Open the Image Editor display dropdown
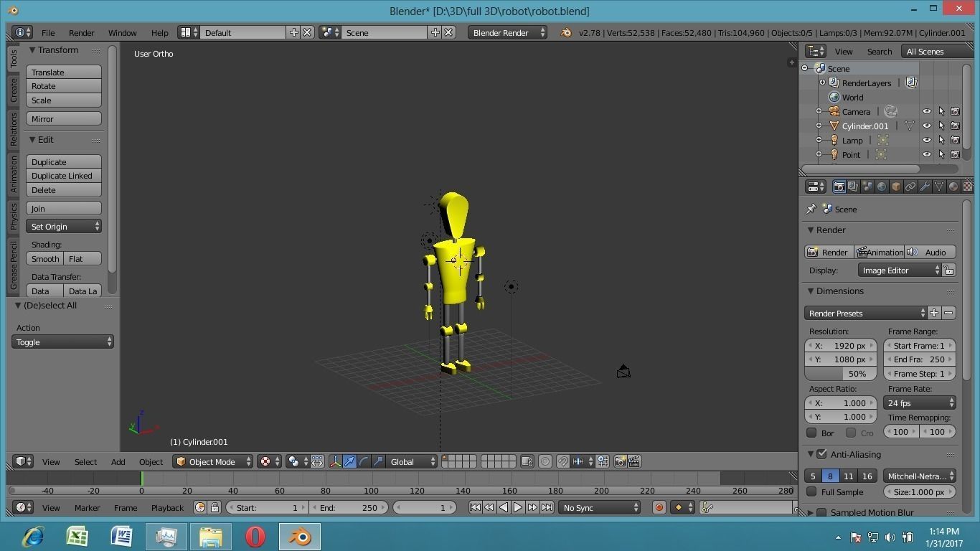 [900, 270]
